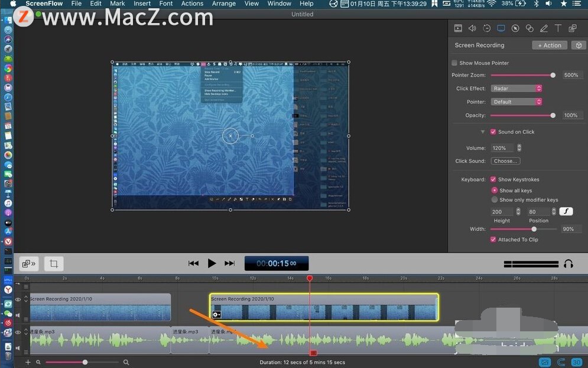Click the font style f button
This screenshot has height=368, width=588.
coord(566,211)
